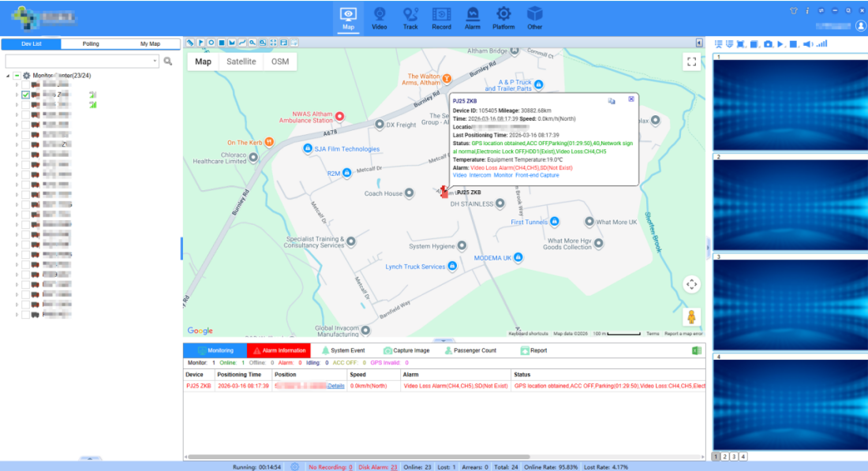Select video page button 2
Image resolution: width=868 pixels, height=471 pixels.
click(724, 457)
